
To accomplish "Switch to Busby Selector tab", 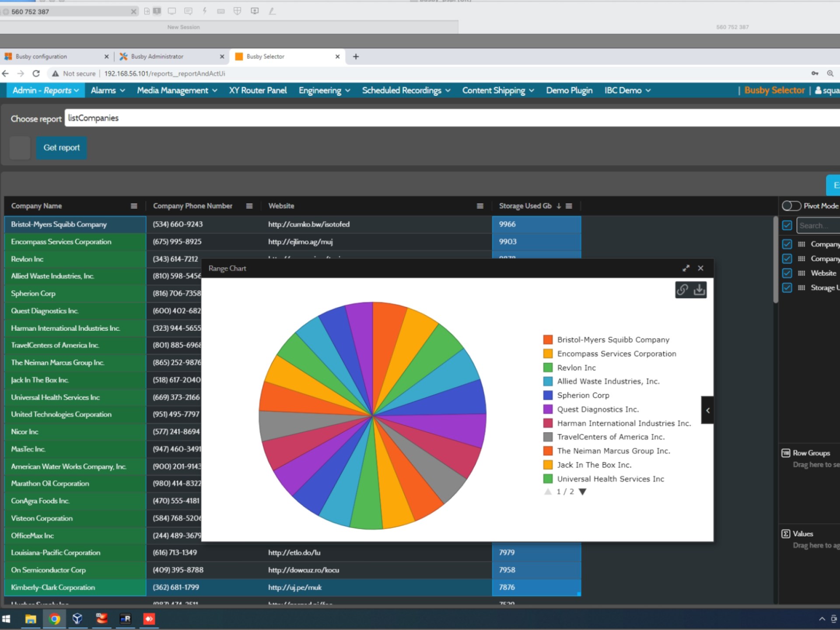I will click(287, 56).
